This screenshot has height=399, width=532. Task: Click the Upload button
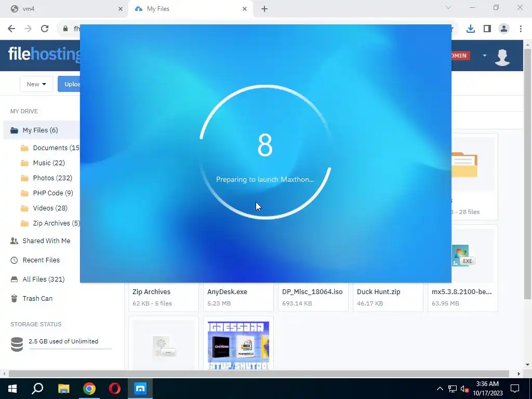69,84
